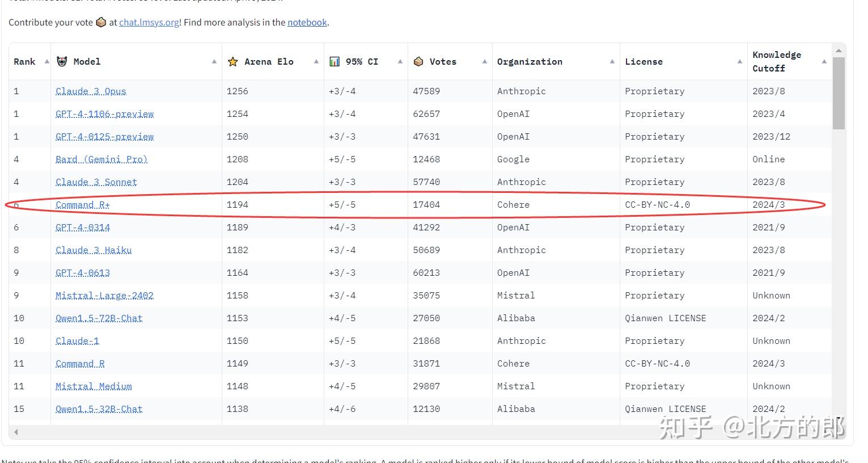
Task: Sort by Knowledge Cutoff column arrow
Action: 824,61
